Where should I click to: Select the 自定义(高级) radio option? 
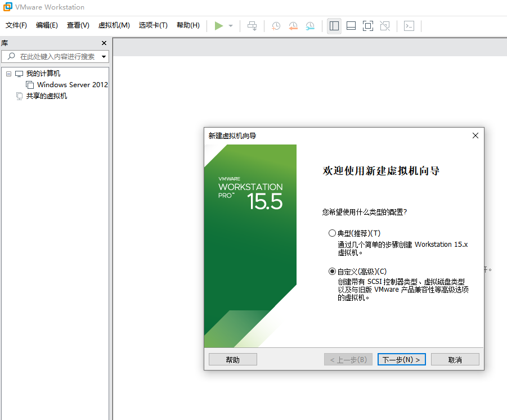(x=332, y=271)
